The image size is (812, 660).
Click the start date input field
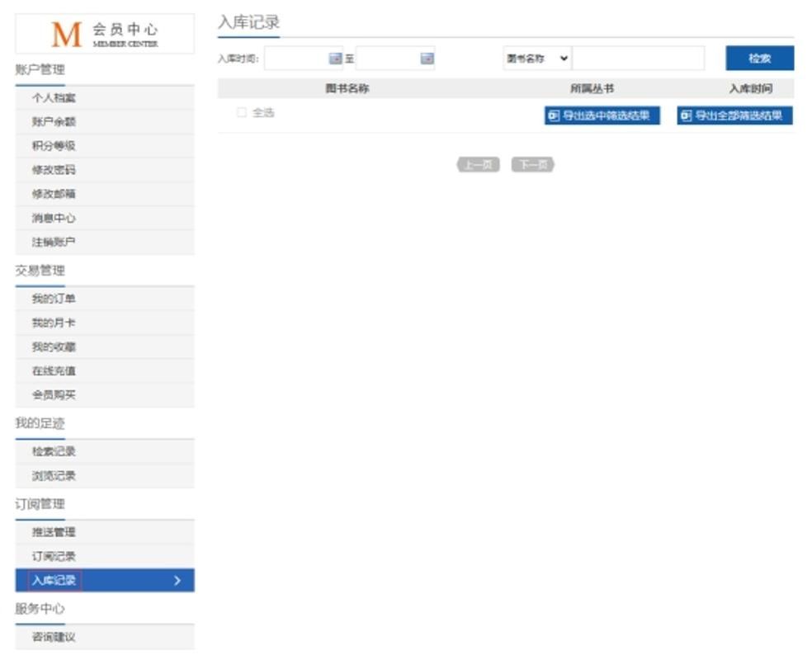click(295, 58)
